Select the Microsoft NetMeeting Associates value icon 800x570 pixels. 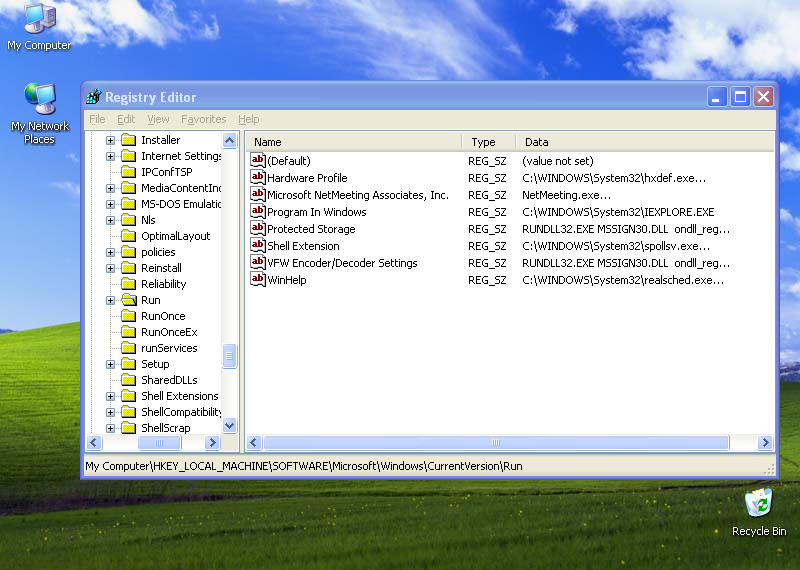(x=258, y=194)
